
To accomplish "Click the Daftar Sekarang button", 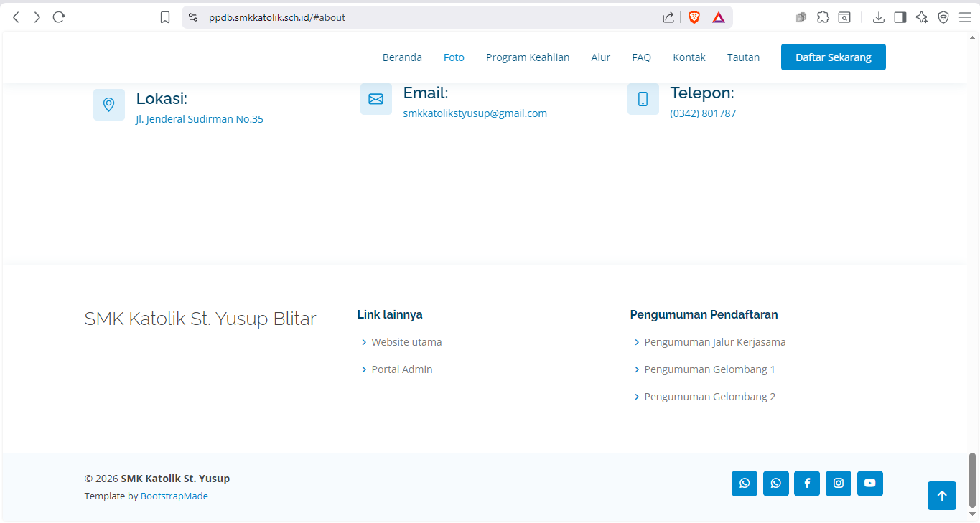I will [834, 57].
